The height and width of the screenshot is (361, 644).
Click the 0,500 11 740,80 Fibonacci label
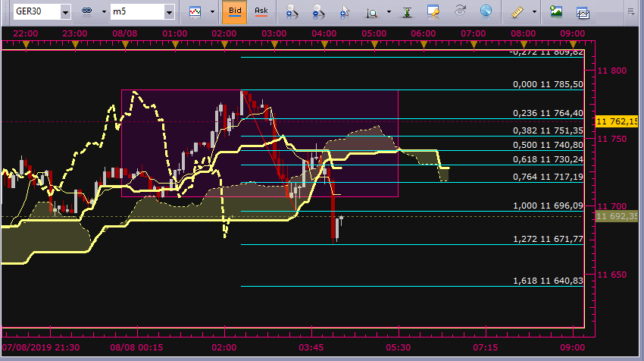click(548, 145)
